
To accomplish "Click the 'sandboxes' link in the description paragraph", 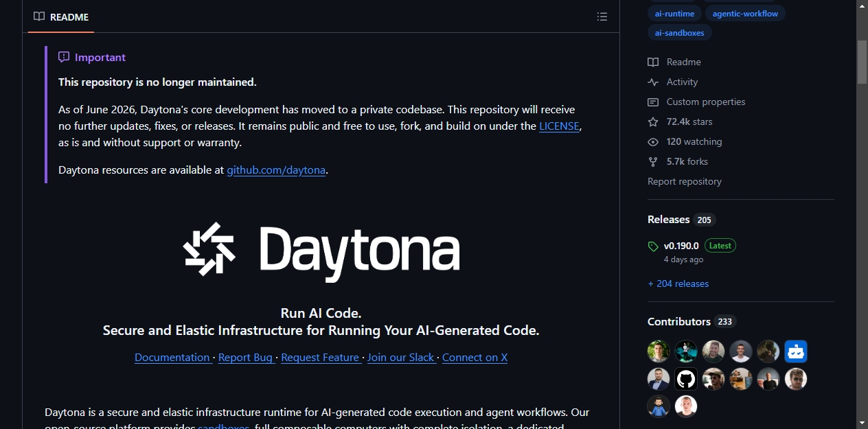I will pos(224,427).
